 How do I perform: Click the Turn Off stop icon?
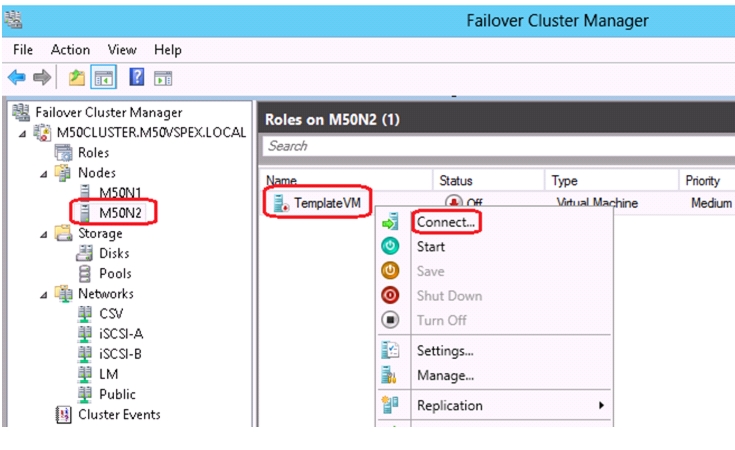390,319
